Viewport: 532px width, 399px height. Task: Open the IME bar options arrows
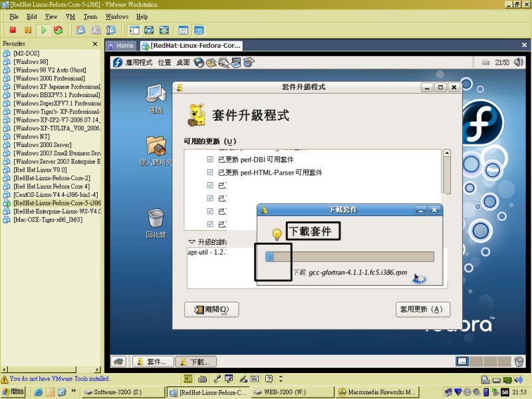click(281, 379)
